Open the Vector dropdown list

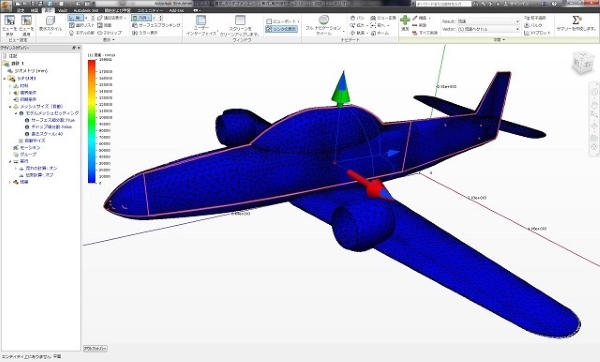[488, 29]
